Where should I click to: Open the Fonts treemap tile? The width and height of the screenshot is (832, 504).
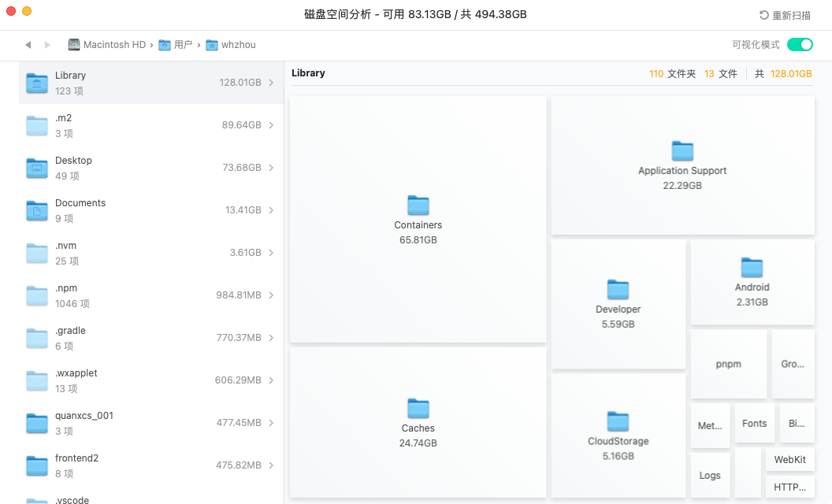pos(754,424)
